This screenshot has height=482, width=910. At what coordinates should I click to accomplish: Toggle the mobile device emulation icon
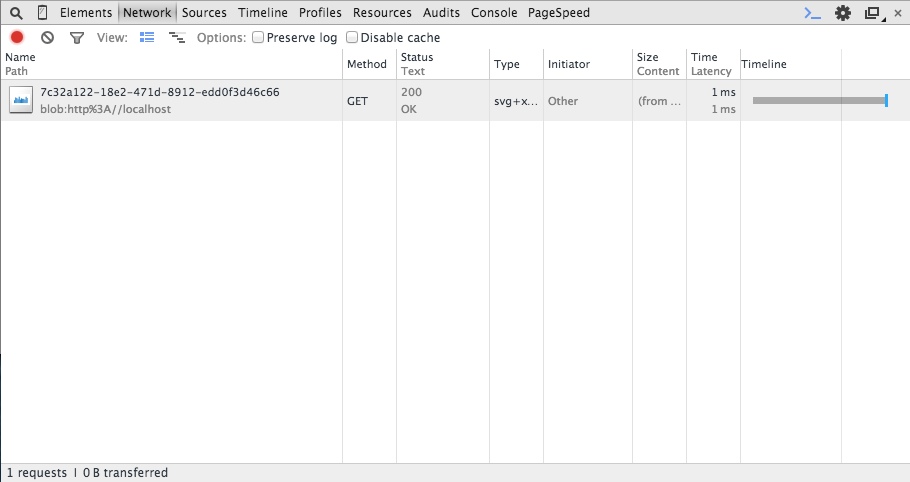42,13
